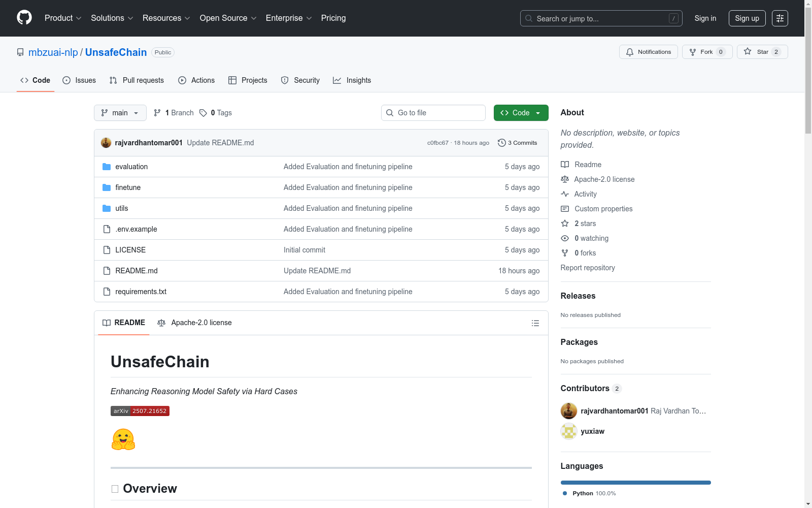Expand the Open Source menu

[228, 18]
